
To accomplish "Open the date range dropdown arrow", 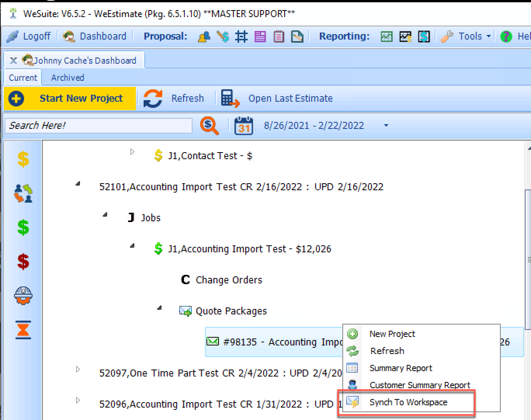I will [386, 125].
